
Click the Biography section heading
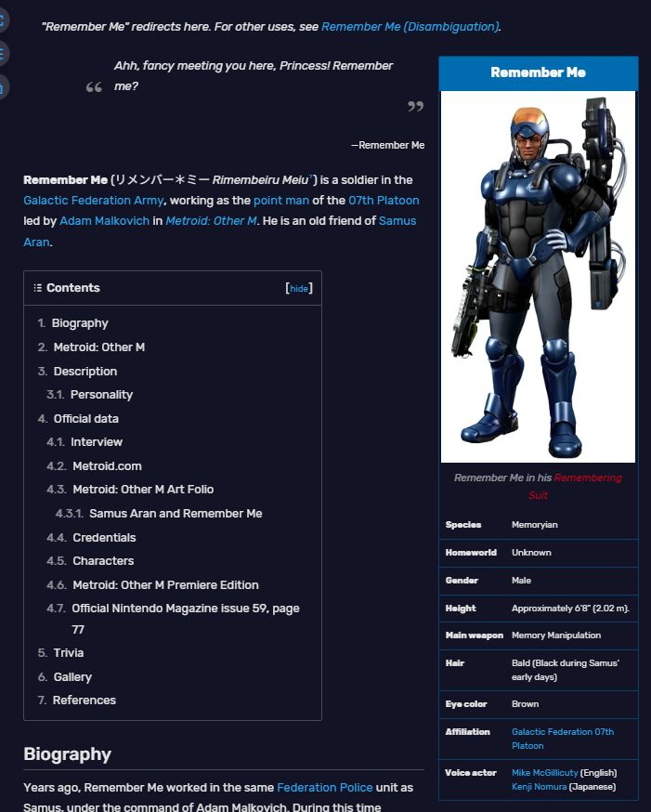(67, 754)
